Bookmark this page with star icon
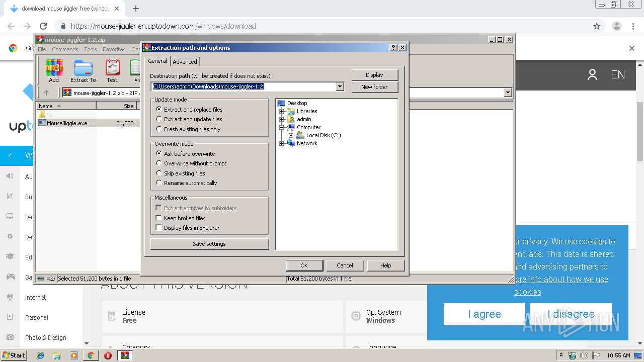The width and height of the screenshot is (644, 362). pos(597,26)
